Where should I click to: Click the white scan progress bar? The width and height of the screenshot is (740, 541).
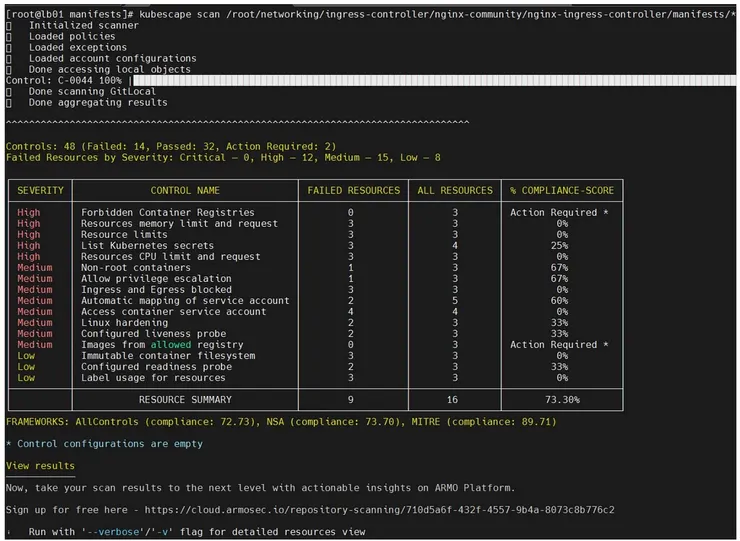(434, 81)
